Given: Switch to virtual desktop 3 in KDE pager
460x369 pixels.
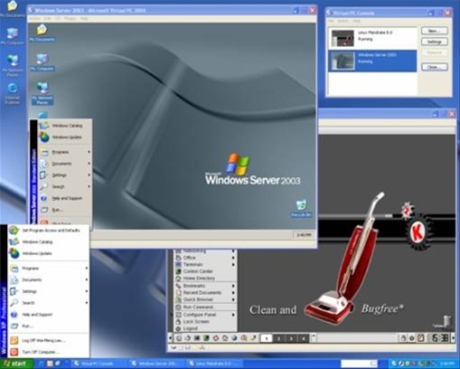Looking at the screenshot, I should (291, 338).
